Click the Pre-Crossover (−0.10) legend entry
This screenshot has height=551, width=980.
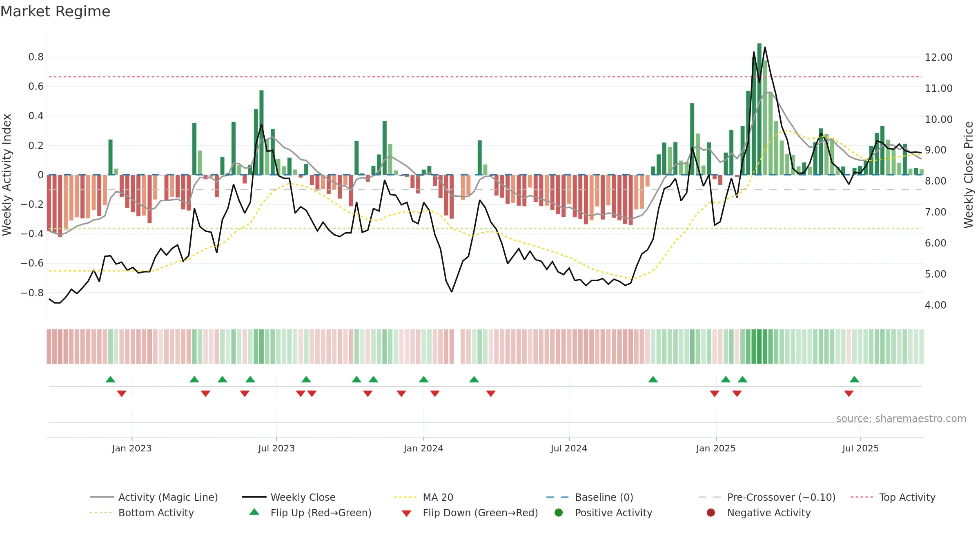coord(767,497)
